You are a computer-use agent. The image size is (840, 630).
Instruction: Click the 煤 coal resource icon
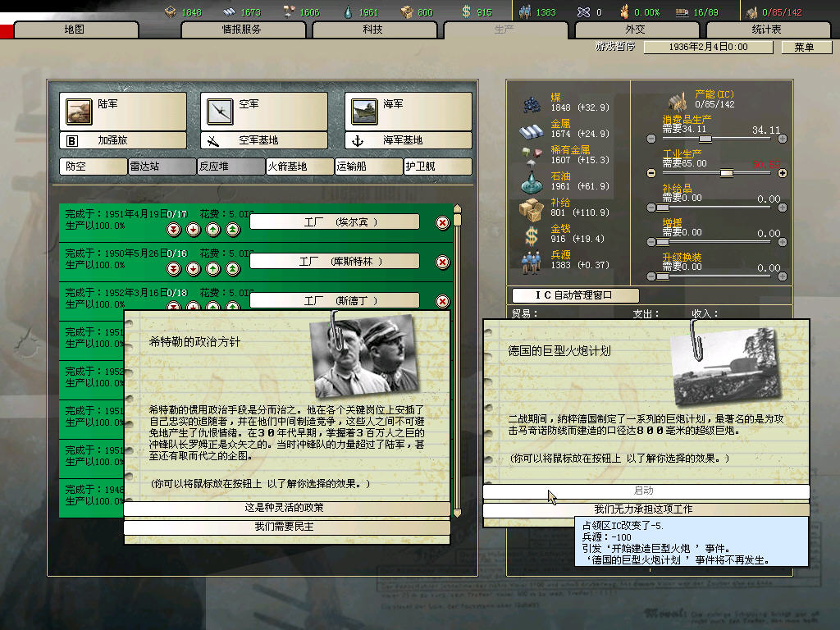(x=532, y=103)
